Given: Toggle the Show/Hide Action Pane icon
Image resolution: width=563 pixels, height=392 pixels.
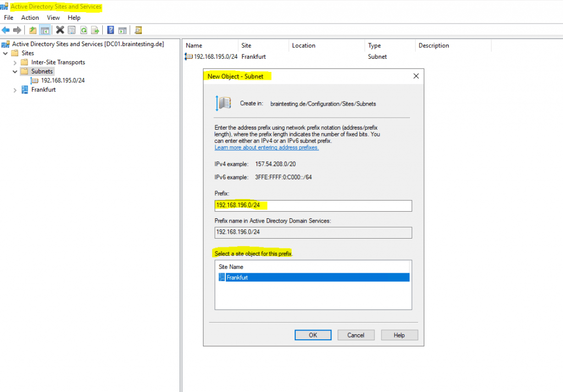Looking at the screenshot, I should click(123, 30).
